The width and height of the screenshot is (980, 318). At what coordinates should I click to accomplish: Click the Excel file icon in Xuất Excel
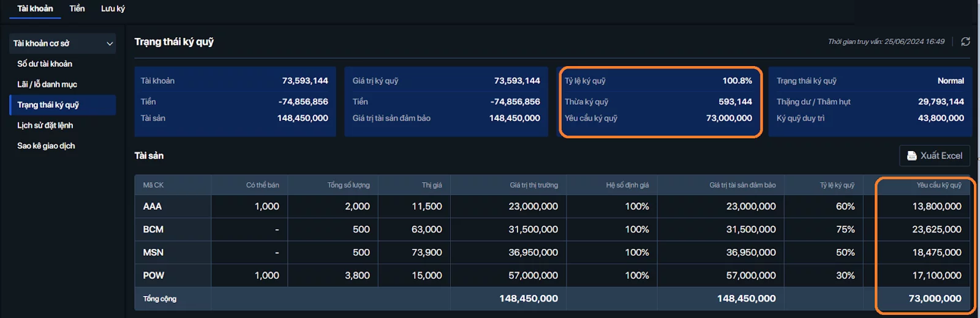pyautogui.click(x=912, y=156)
